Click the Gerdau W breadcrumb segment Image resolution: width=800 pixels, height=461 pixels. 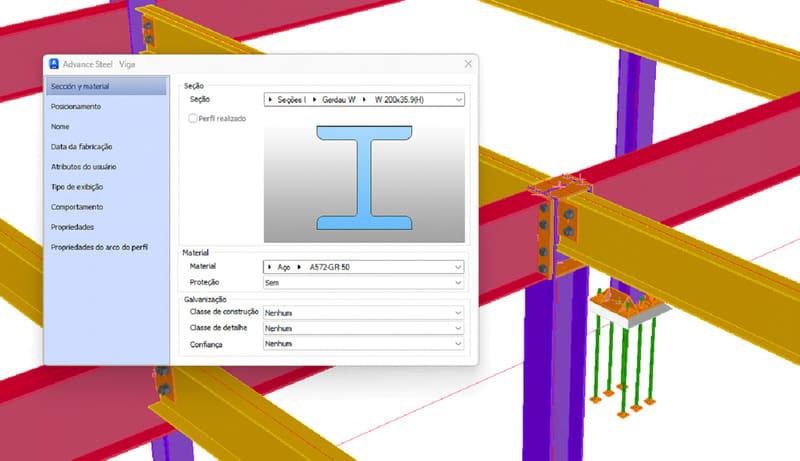(x=339, y=100)
